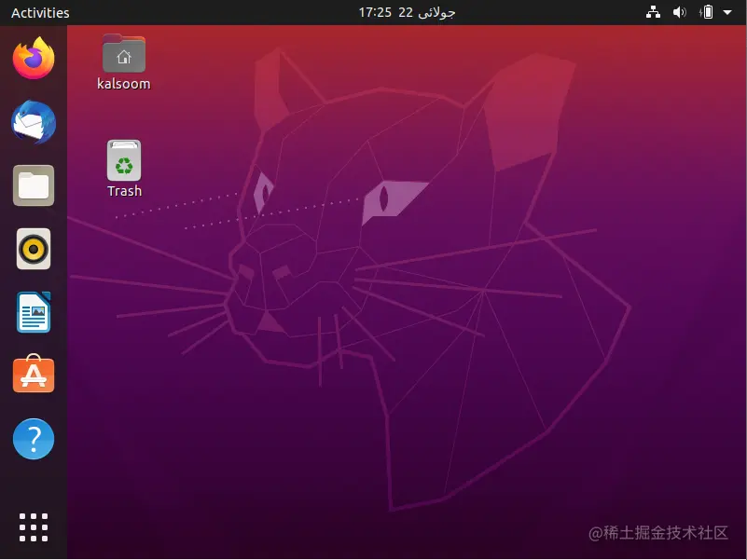
Task: Show Applications grid
Action: coord(34,527)
